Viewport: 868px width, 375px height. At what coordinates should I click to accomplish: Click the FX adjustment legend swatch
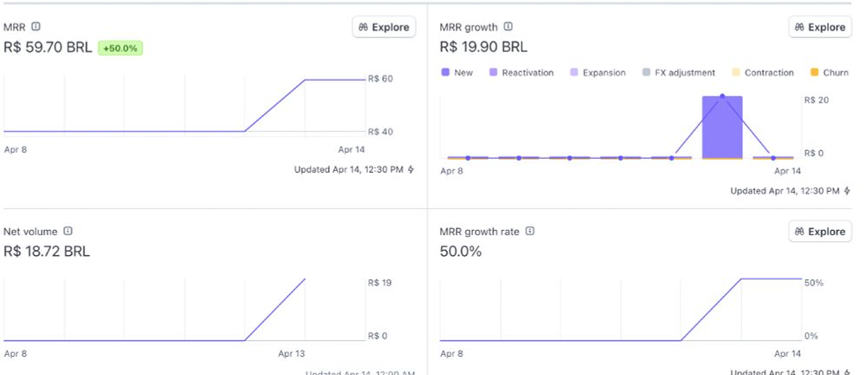coord(648,73)
